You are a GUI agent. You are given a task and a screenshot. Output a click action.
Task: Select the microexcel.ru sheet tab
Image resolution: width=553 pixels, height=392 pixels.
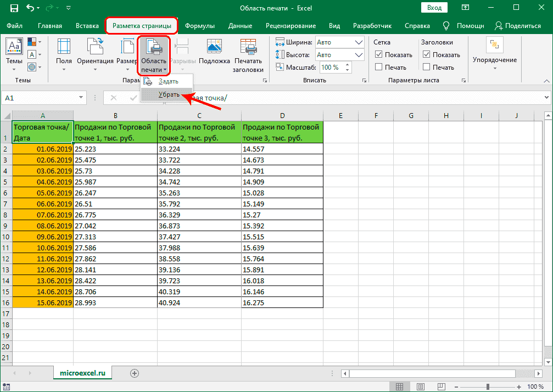(82, 373)
